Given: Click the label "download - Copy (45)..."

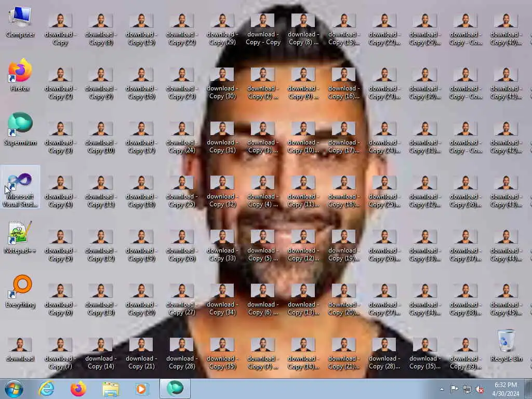Looking at the screenshot, I should click(x=506, y=309).
